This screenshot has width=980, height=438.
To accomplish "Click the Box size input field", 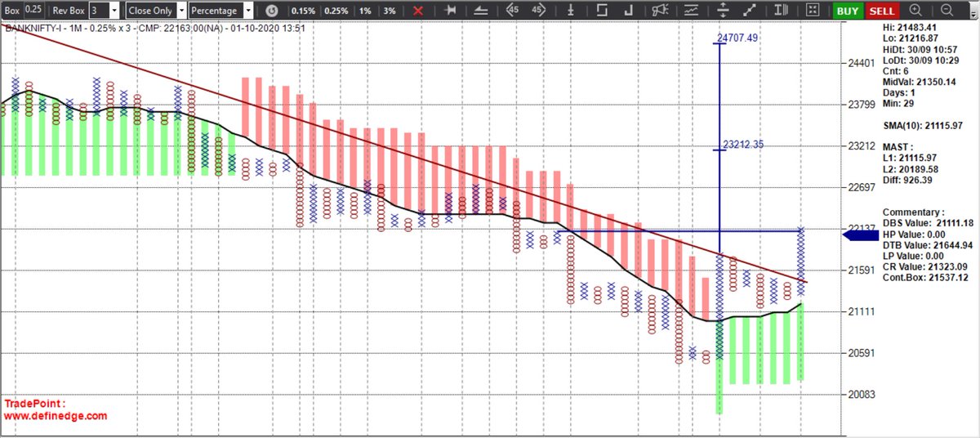I will click(x=33, y=11).
